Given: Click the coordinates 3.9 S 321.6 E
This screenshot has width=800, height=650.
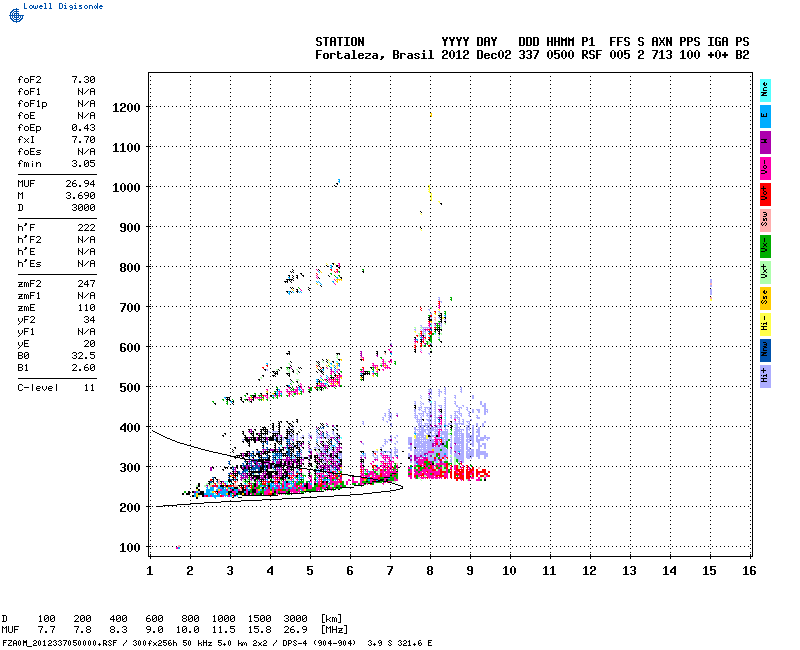Looking at the screenshot, I should (399, 643).
